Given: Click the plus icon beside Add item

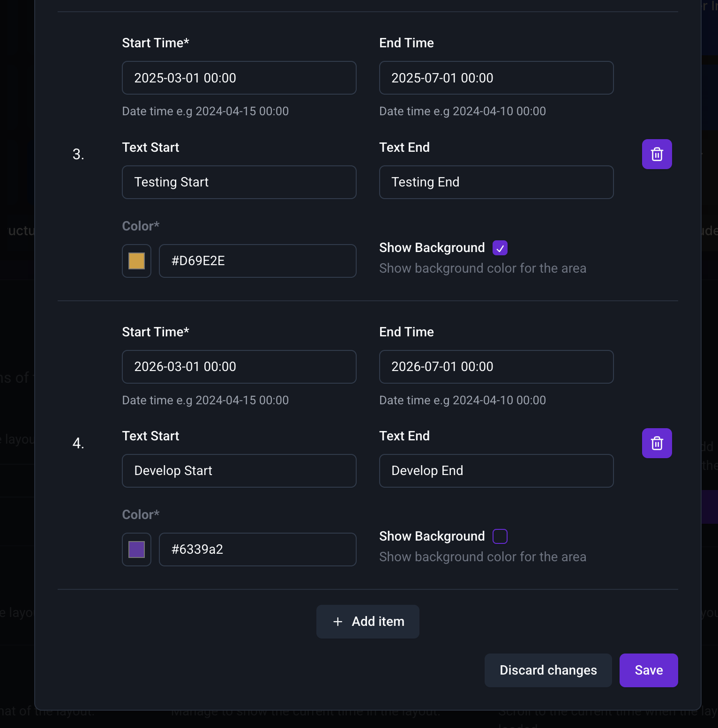Looking at the screenshot, I should click(x=337, y=622).
